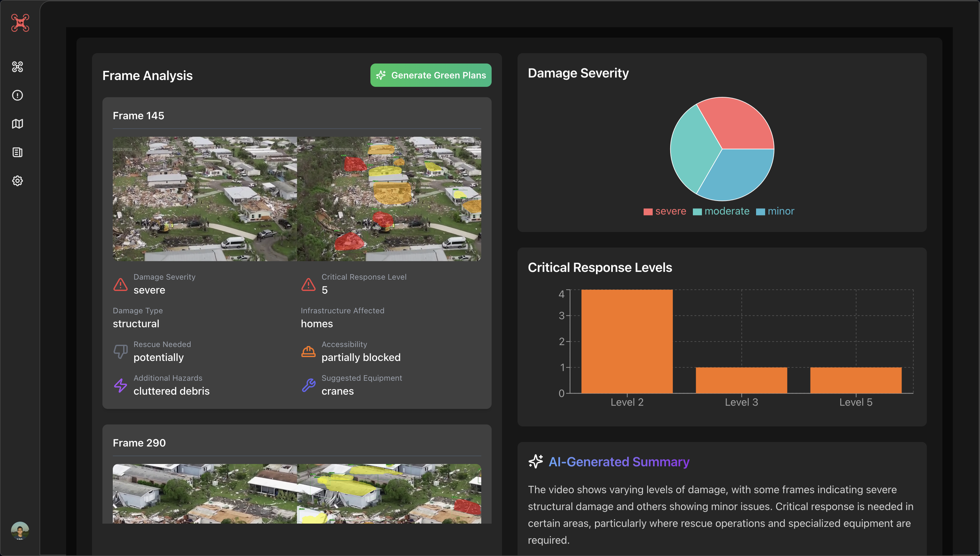Click the red drone logo icon
This screenshot has width=980, height=556.
coord(20,23)
